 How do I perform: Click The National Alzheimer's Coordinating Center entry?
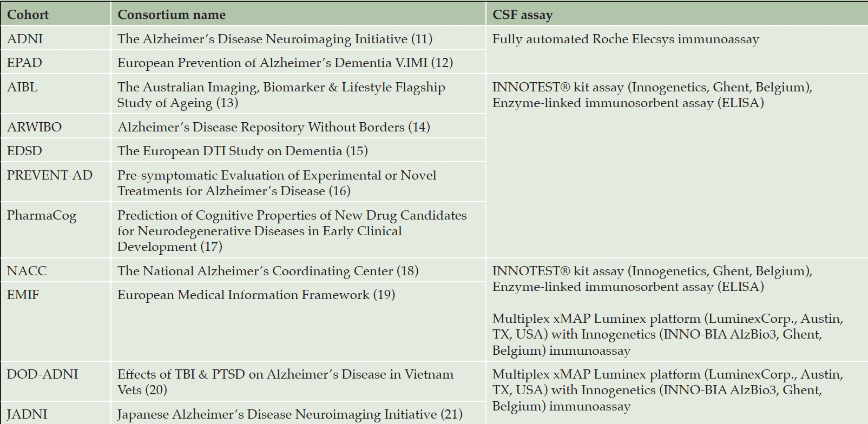coord(268,271)
